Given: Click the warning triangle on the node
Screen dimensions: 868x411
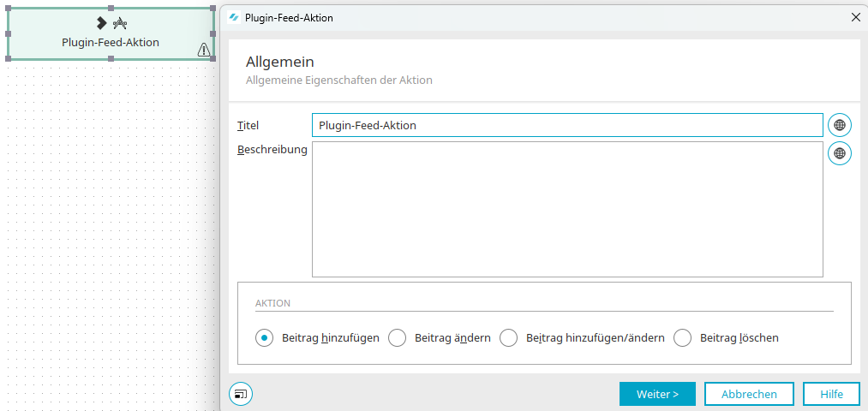Looking at the screenshot, I should (204, 51).
